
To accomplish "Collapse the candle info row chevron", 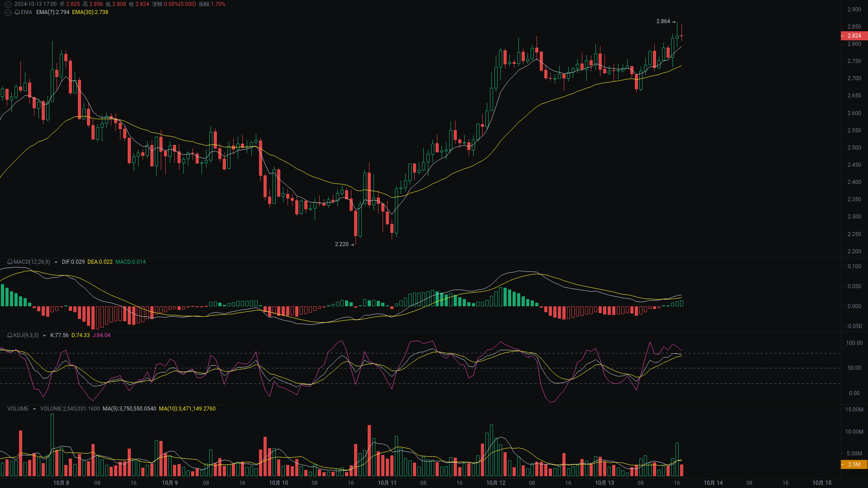I will [8, 4].
